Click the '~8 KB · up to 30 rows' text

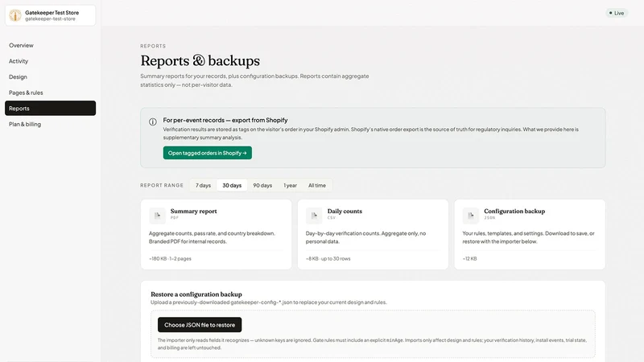click(x=328, y=258)
